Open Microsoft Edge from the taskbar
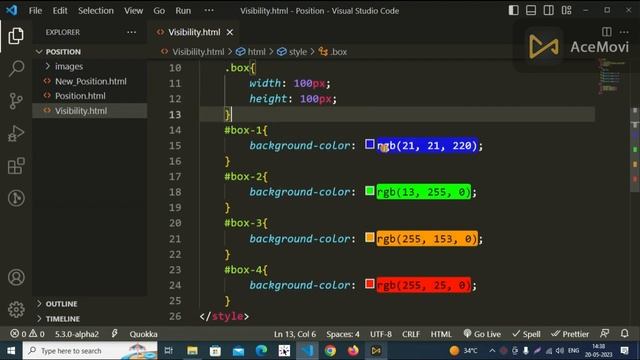 point(261,350)
